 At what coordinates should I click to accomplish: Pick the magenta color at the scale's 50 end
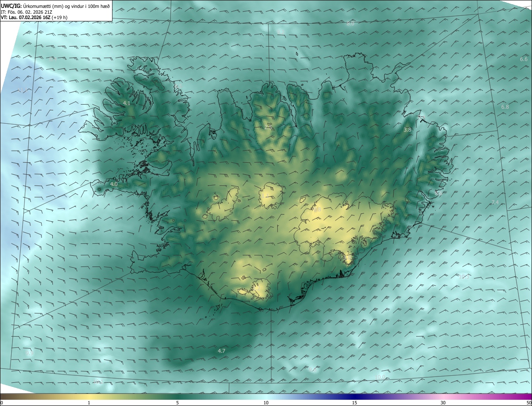tap(528, 397)
